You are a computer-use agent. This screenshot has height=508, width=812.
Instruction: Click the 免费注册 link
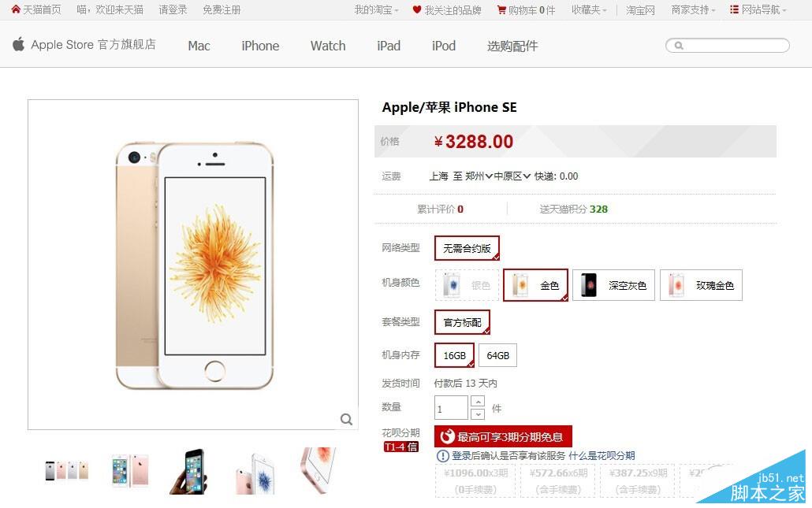click(x=222, y=9)
